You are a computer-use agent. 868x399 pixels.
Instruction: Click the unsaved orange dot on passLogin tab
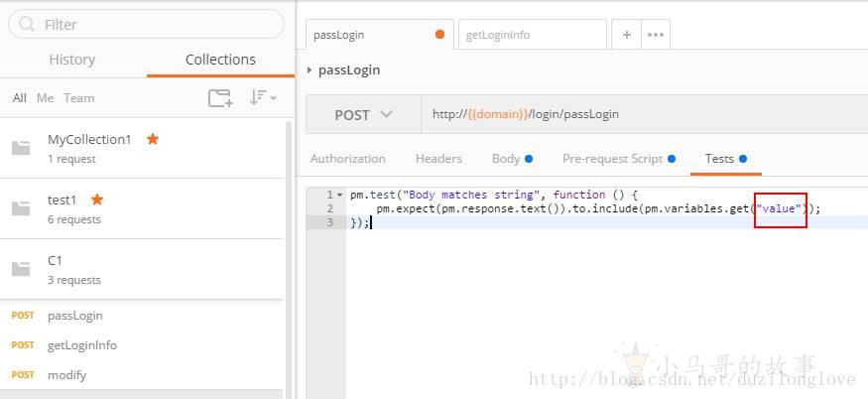click(440, 35)
